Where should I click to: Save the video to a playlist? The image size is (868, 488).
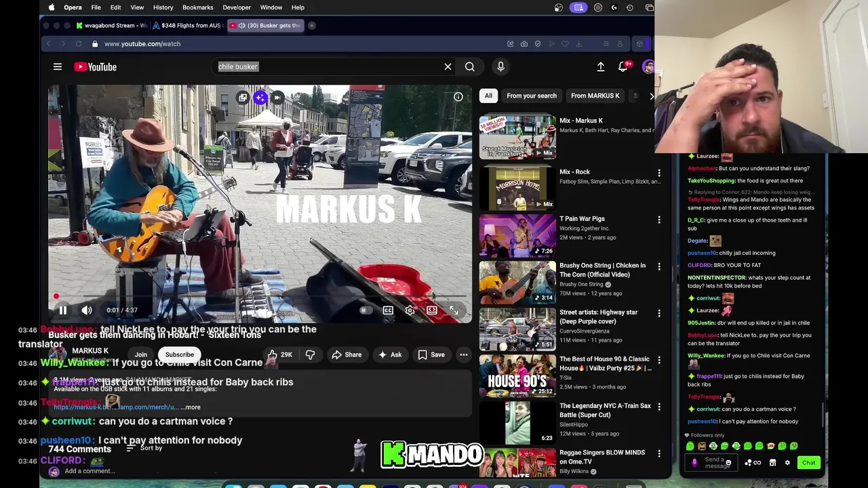[431, 354]
